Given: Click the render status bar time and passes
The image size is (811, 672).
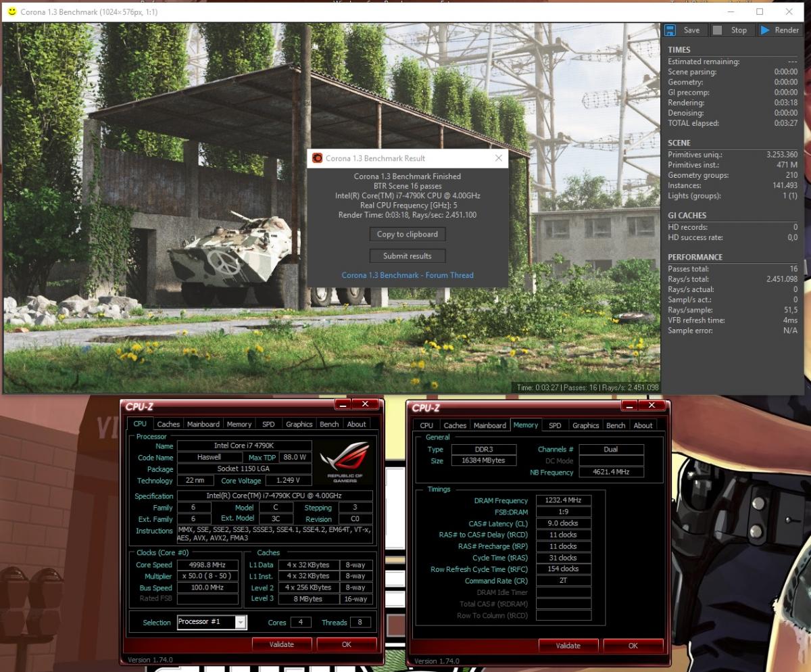Looking at the screenshot, I should click(587, 387).
